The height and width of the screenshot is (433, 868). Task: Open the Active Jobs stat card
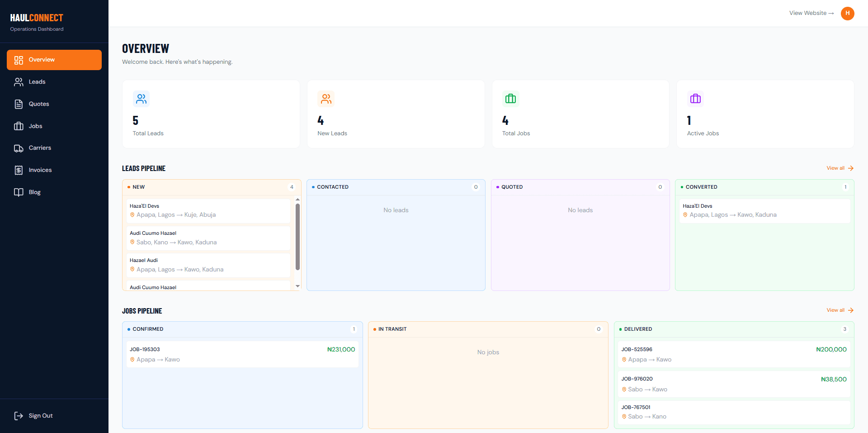(x=765, y=114)
